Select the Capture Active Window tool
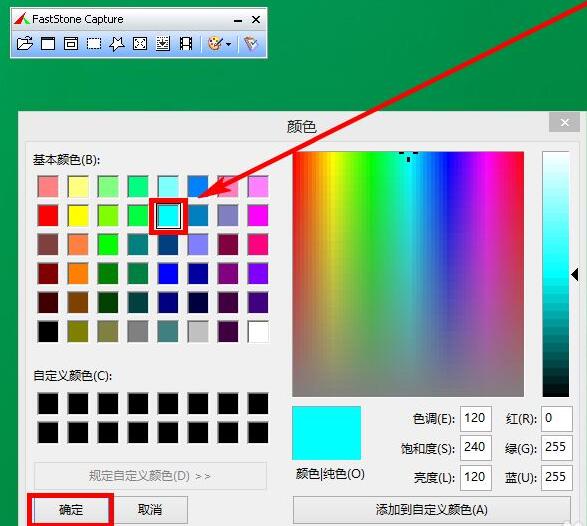Image resolution: width=587 pixels, height=526 pixels. coord(48,44)
